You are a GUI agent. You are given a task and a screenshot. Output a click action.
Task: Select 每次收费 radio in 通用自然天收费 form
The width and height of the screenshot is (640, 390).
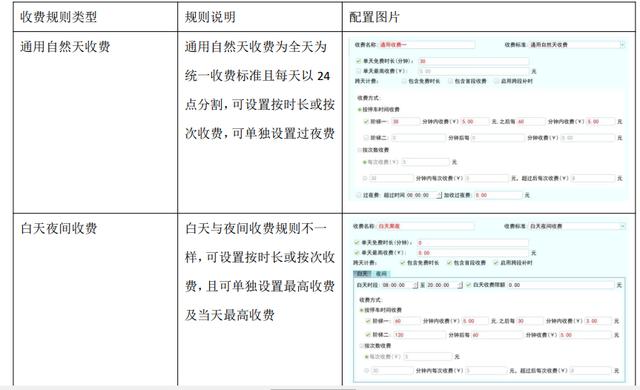coord(365,162)
